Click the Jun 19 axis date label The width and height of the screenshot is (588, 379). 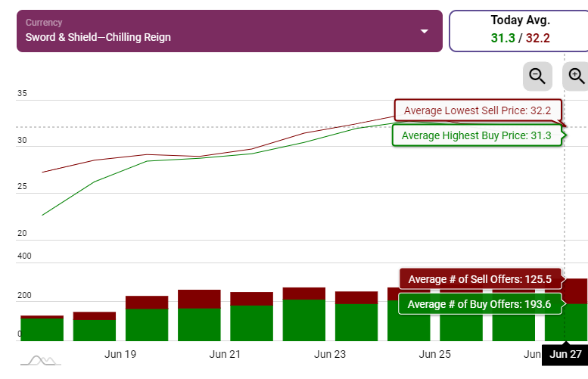click(120, 354)
